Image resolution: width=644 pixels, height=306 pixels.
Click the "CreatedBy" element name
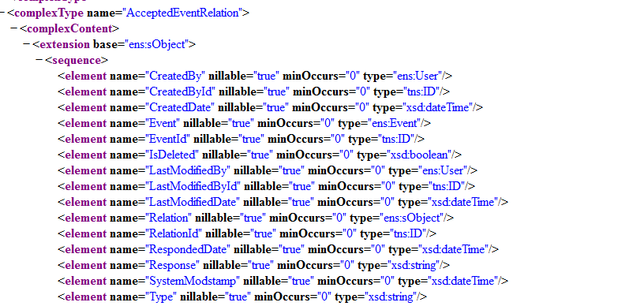[x=176, y=76]
